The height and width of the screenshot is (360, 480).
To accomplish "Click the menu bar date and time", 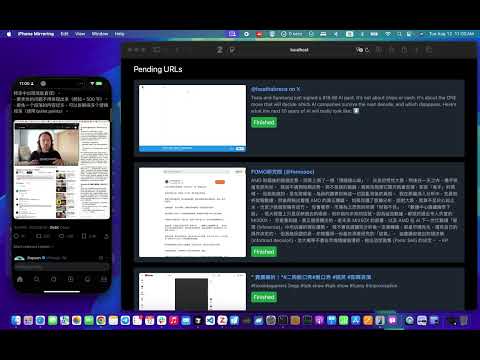I will click(x=451, y=34).
